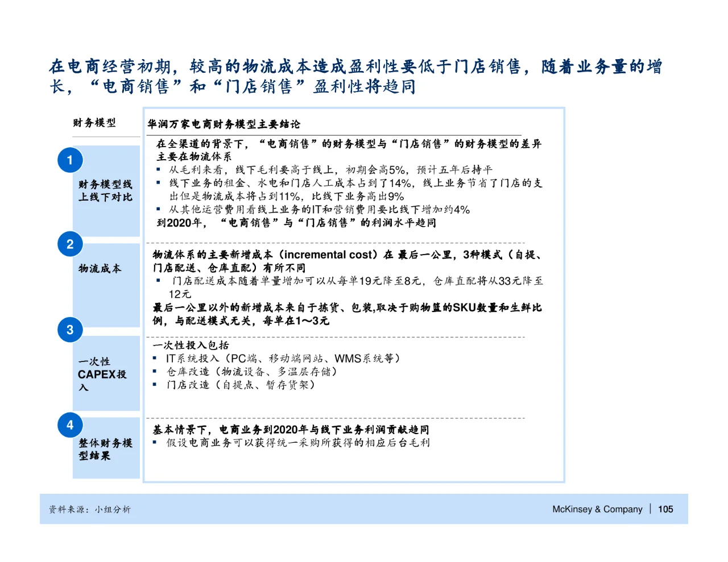Click the bullet marker beside 门店改造
Viewport: 728px width, 562px height.
[154, 385]
